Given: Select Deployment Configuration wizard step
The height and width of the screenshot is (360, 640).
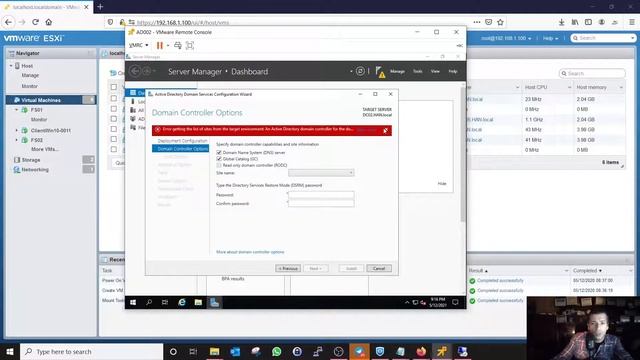Looking at the screenshot, I should [182, 141].
